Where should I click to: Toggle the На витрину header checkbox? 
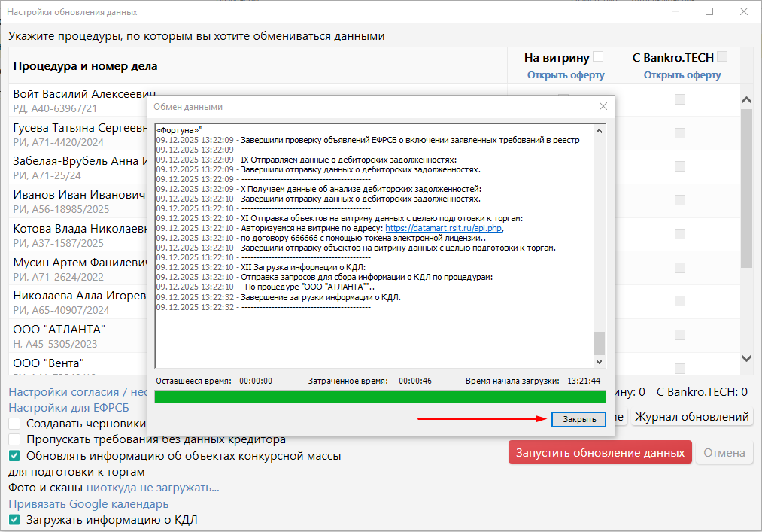coord(598,56)
